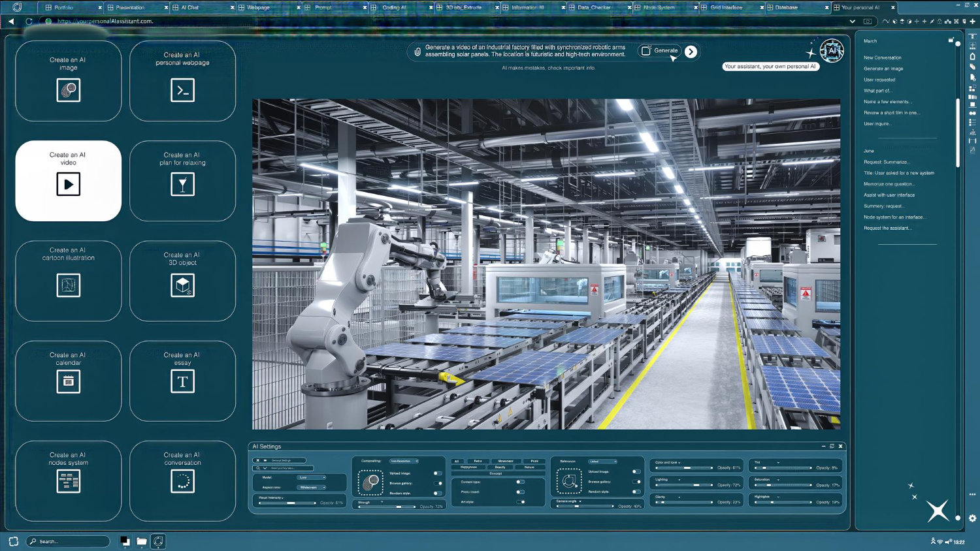Open the Create an AI essay text icon
The image size is (980, 551).
(x=182, y=381)
